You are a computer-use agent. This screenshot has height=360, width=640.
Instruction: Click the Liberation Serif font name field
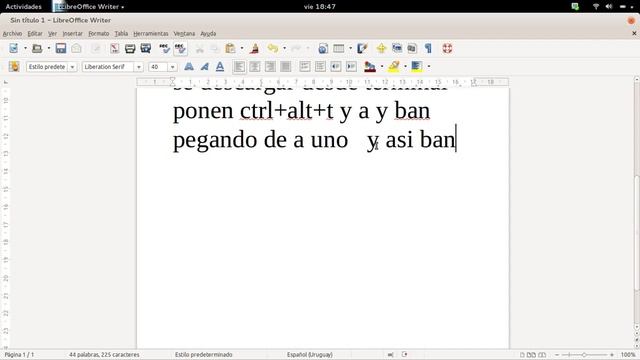(108, 67)
